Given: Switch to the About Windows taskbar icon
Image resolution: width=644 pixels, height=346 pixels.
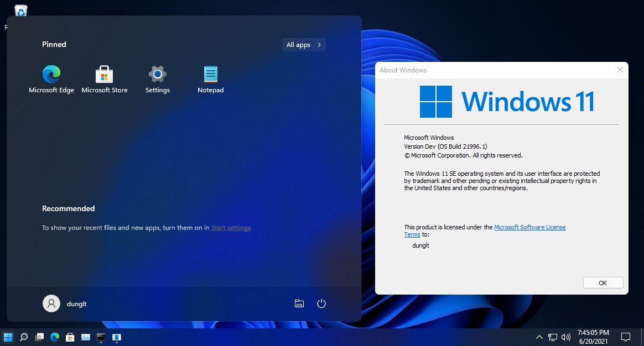Looking at the screenshot, I should (117, 337).
